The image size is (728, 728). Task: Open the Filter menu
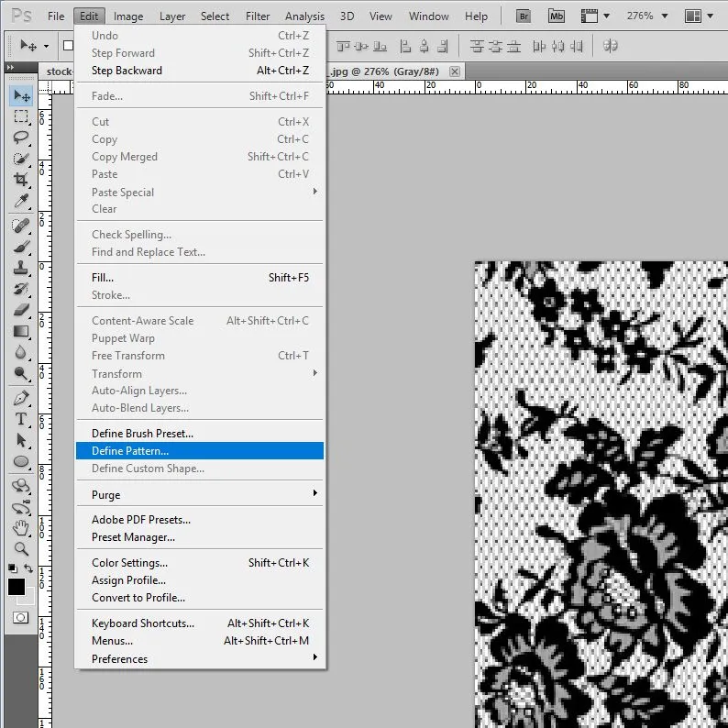[x=258, y=16]
